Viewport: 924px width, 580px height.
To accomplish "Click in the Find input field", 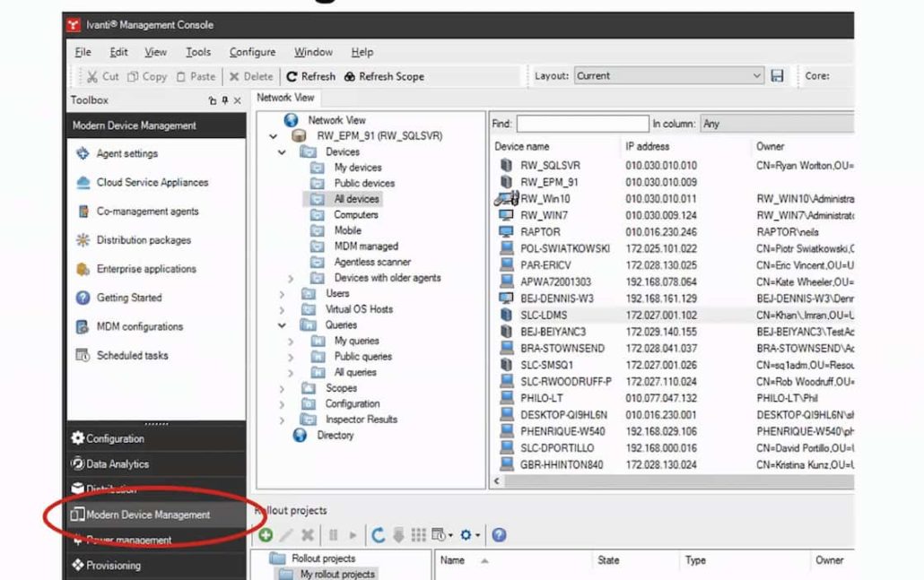I will coord(583,124).
